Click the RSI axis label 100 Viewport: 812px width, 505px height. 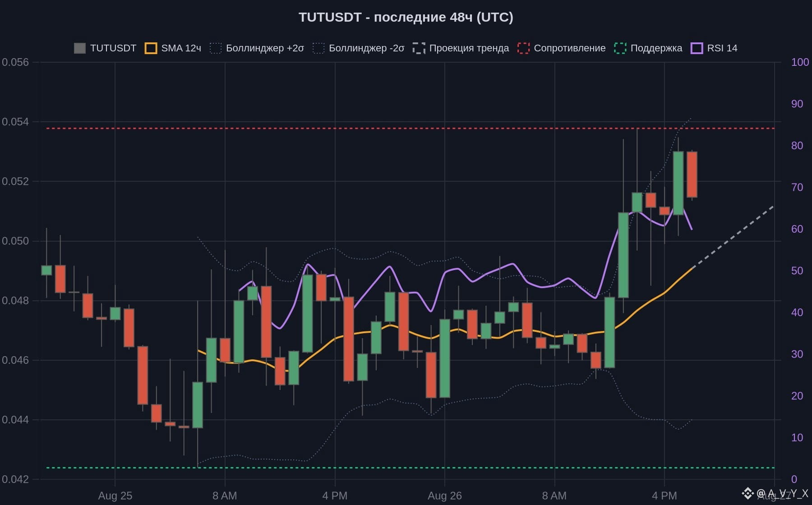click(x=800, y=62)
